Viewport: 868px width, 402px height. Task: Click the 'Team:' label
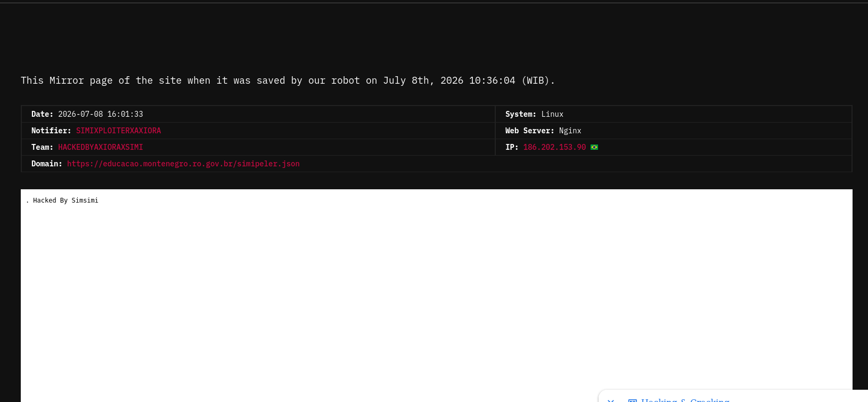(42, 147)
